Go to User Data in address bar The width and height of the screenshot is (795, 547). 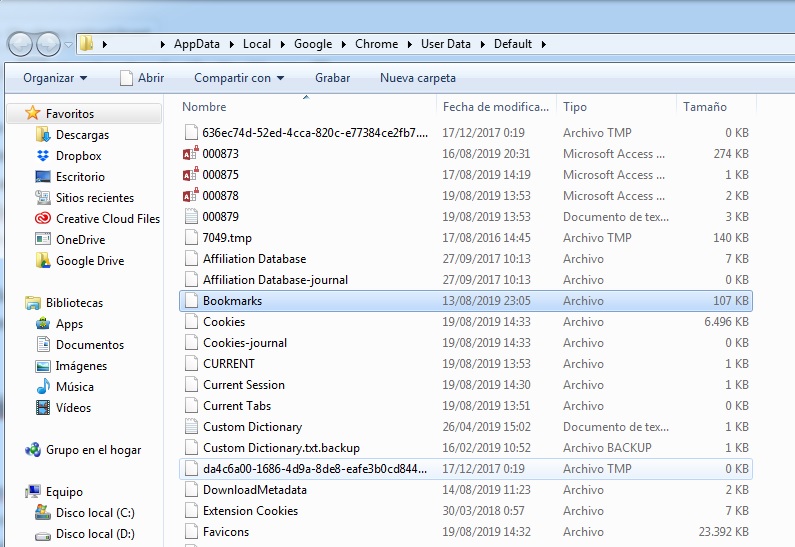tap(446, 44)
